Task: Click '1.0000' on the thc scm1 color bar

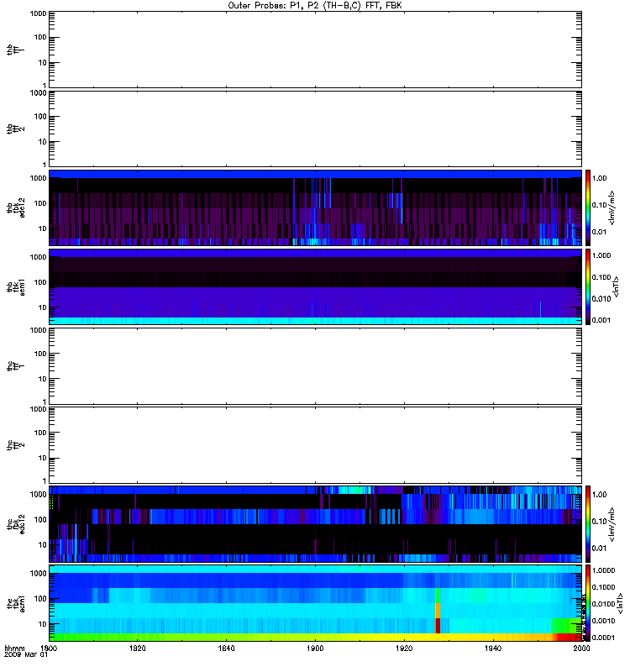Action: point(603,570)
